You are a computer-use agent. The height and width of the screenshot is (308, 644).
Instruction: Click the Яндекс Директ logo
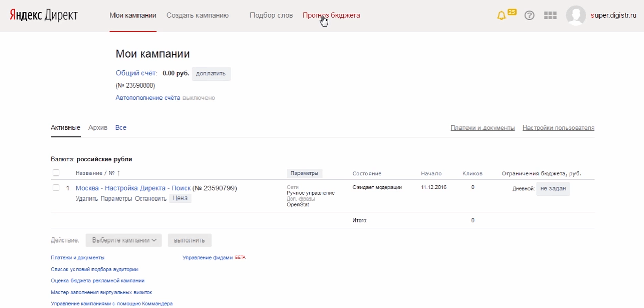point(43,15)
